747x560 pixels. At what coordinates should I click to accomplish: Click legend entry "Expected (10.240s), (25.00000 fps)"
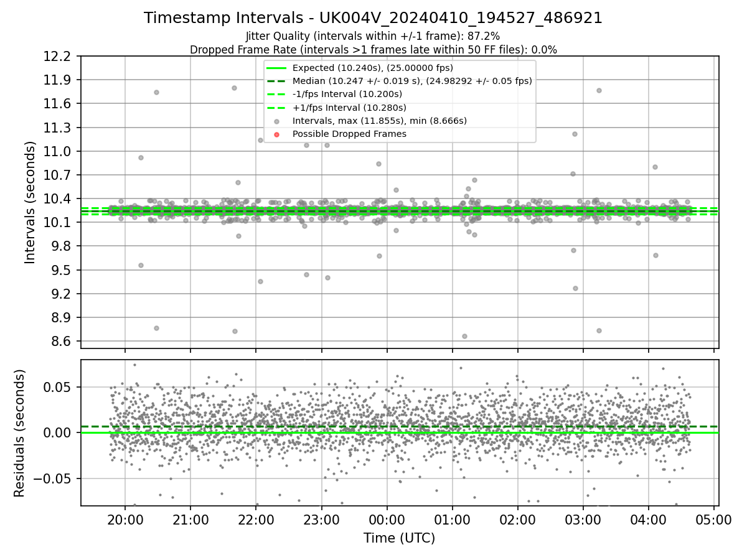372,68
